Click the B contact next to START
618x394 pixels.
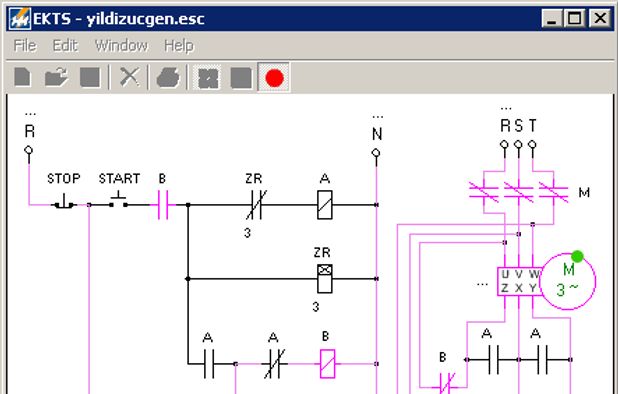pyautogui.click(x=163, y=205)
